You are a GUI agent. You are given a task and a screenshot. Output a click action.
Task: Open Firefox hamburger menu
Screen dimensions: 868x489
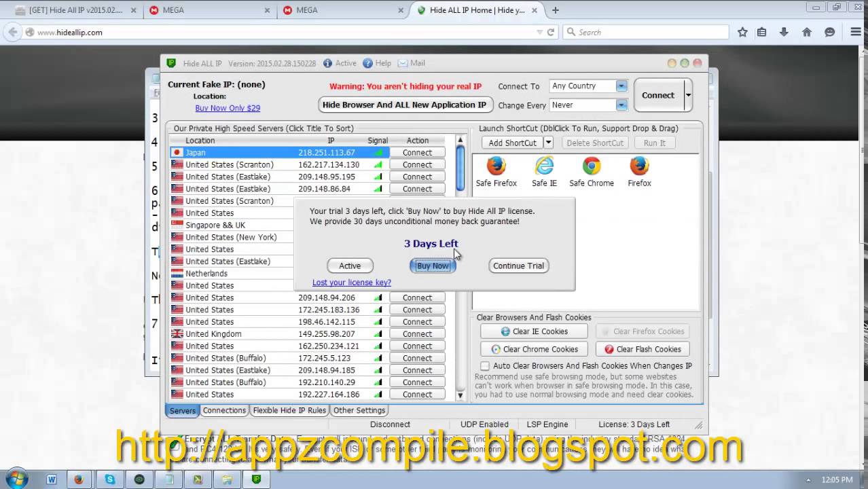point(855,32)
